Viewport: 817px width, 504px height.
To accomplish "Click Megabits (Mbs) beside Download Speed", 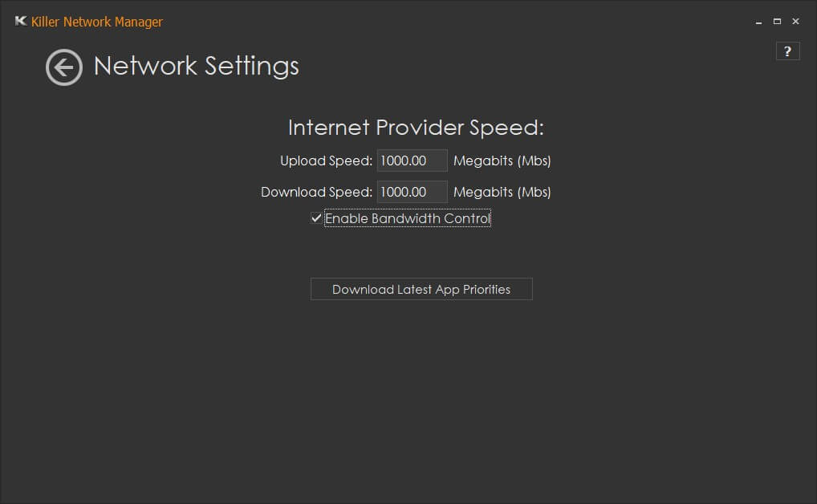I will pyautogui.click(x=502, y=192).
